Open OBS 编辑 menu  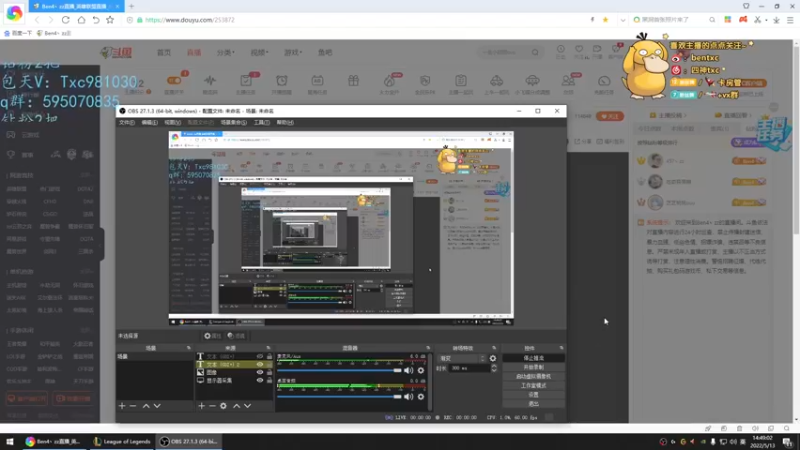pos(149,122)
